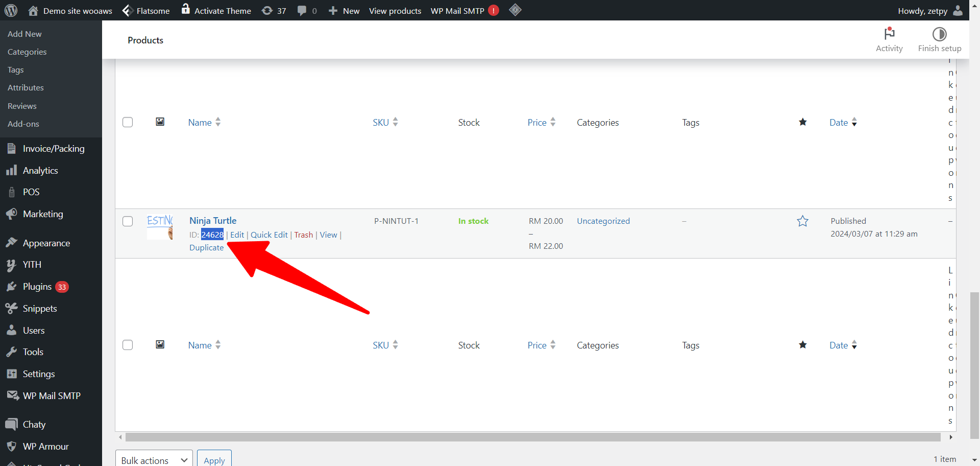Sort by Name in bottom header
The height and width of the screenshot is (466, 980).
tap(204, 345)
